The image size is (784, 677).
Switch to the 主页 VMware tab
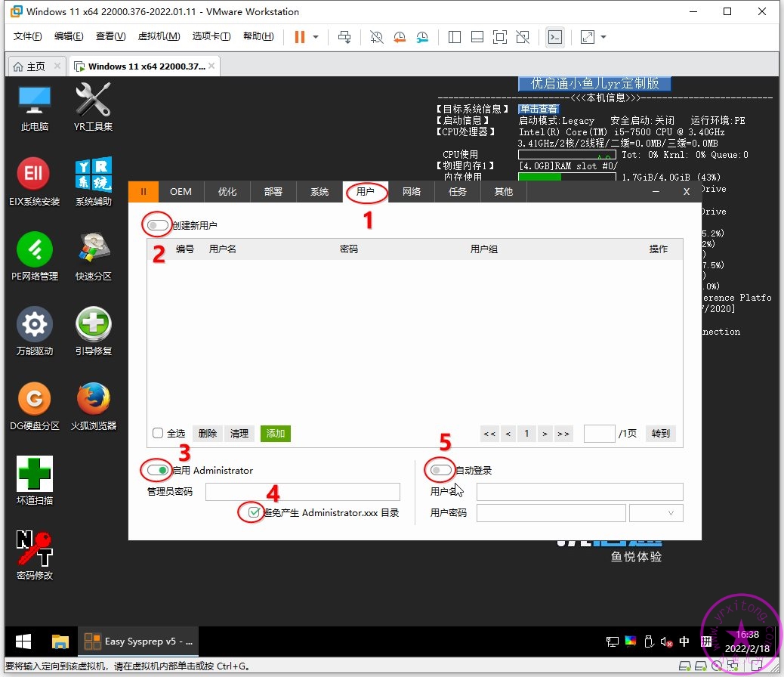pyautogui.click(x=35, y=66)
